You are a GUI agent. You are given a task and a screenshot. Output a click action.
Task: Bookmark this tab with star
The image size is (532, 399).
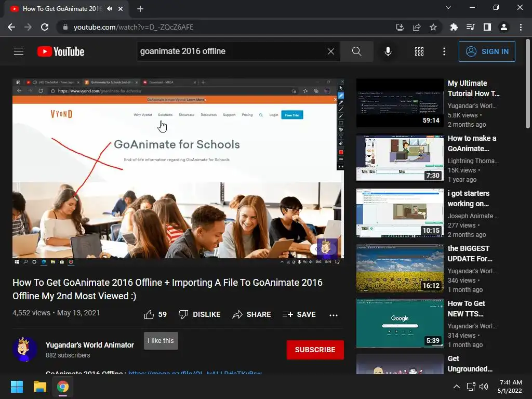point(433,27)
